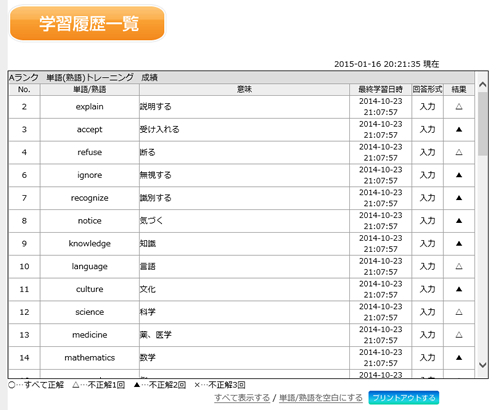
Task: Click row number 2 cell
Action: click(x=24, y=107)
